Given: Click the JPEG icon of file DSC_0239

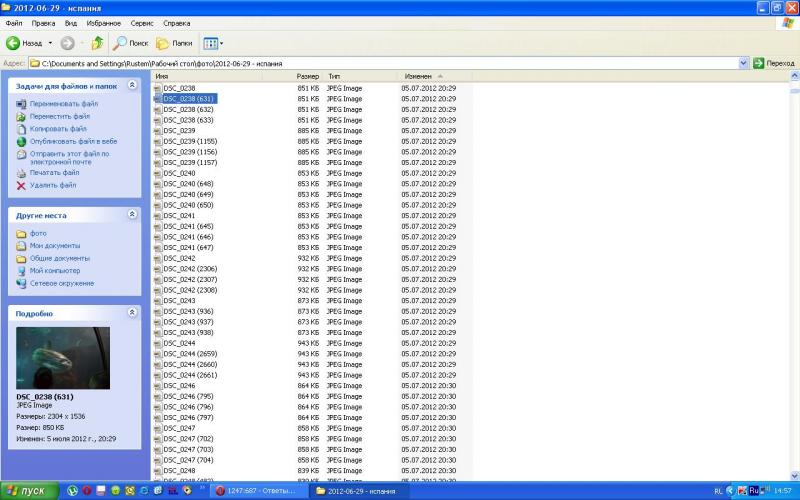Looking at the screenshot, I should coord(158,131).
